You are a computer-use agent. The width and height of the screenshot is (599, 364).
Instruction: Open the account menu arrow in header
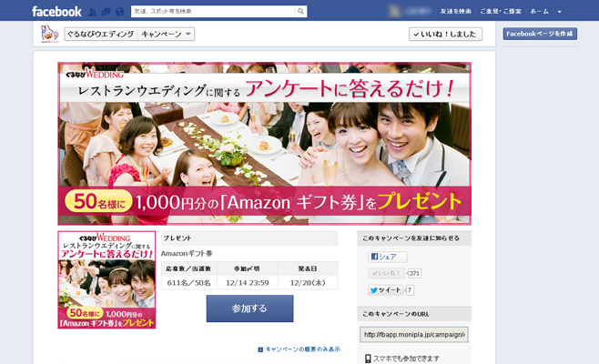[x=559, y=12]
